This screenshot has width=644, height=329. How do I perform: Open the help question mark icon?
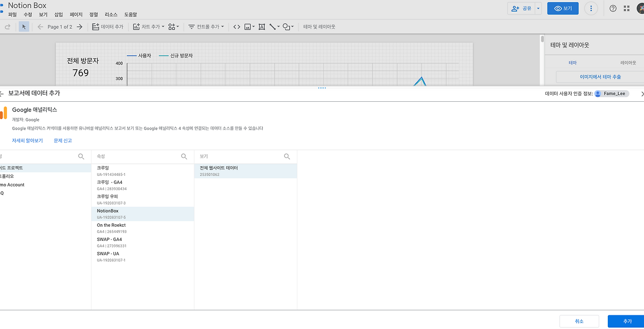(613, 9)
